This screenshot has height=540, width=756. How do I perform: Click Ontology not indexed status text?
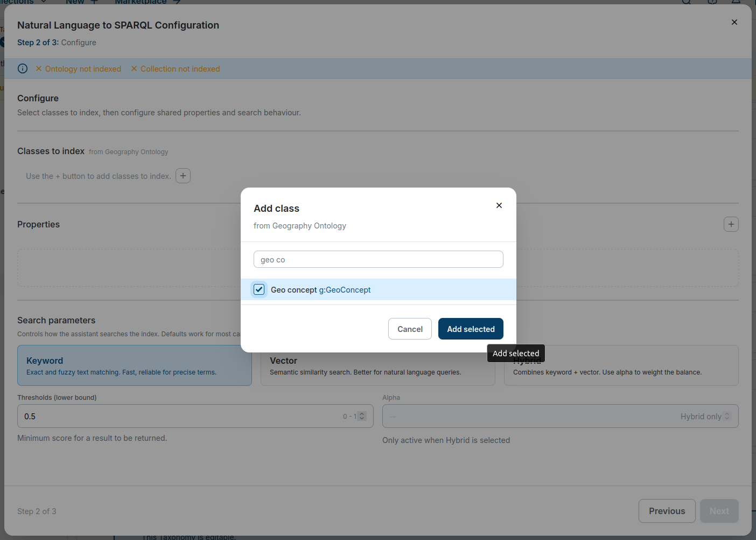(x=83, y=69)
